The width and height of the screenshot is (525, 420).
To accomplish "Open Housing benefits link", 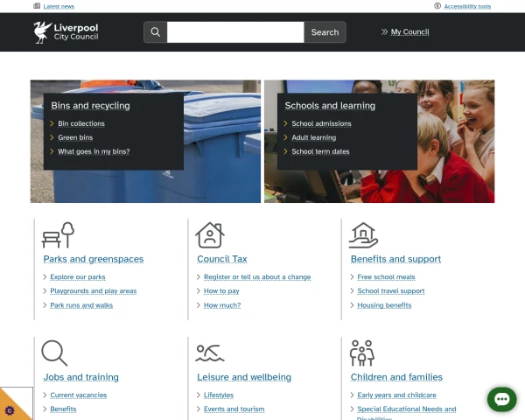I will pos(384,305).
